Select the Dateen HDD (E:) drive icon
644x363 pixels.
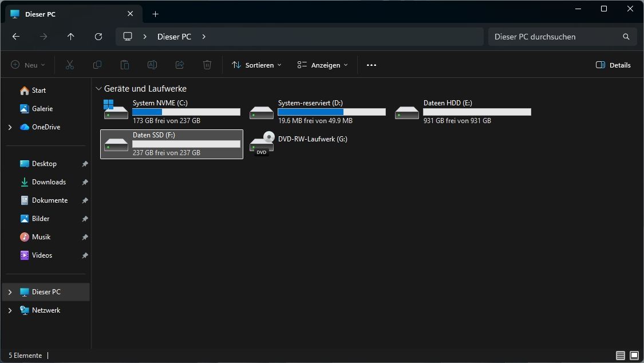point(406,112)
